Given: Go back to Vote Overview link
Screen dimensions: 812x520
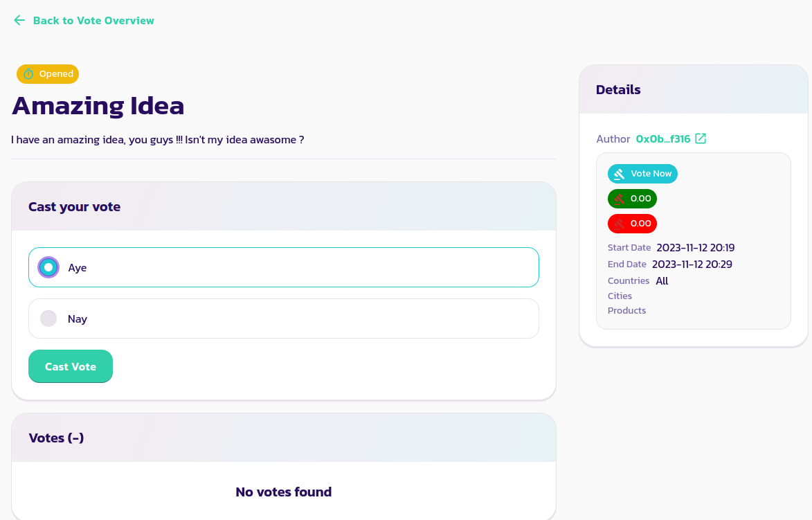Looking at the screenshot, I should (x=93, y=21).
